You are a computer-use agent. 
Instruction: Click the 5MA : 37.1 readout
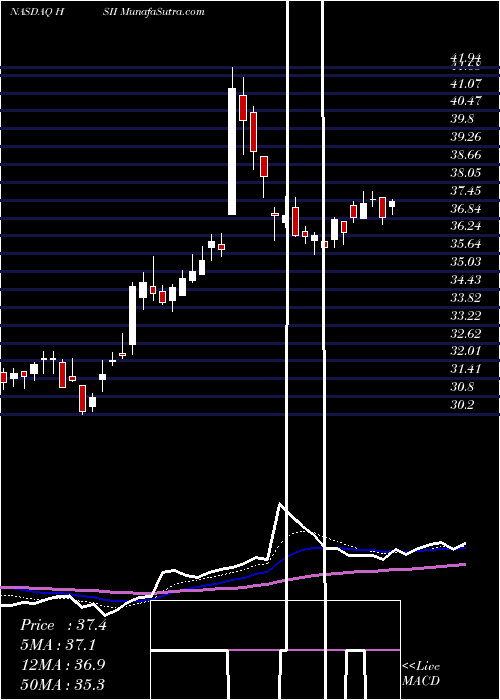coord(58,645)
